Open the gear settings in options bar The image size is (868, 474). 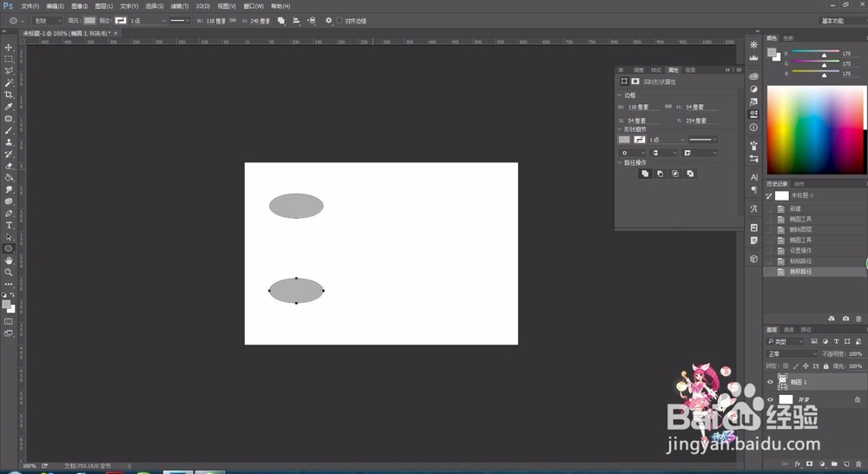point(328,21)
